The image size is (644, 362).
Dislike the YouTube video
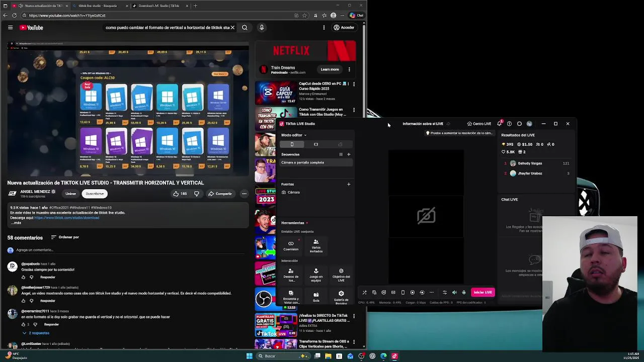[x=197, y=194]
